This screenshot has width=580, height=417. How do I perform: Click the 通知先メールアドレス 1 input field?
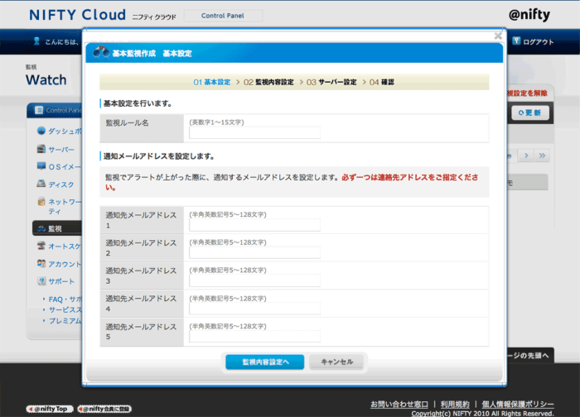click(254, 225)
